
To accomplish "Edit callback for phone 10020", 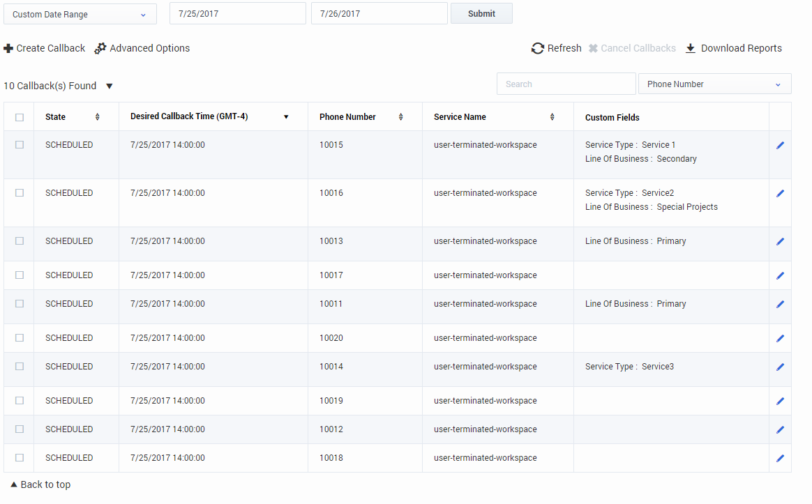I will (781, 338).
